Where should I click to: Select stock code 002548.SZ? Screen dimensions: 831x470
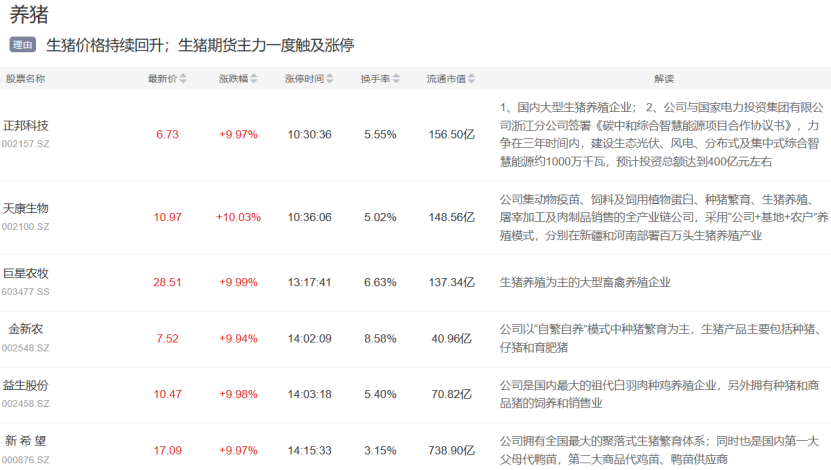(25, 348)
